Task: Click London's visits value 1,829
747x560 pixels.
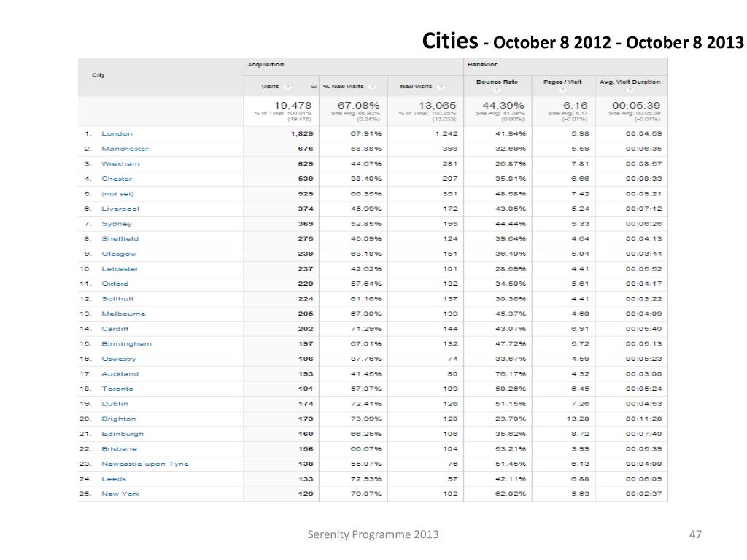Action: tap(301, 134)
